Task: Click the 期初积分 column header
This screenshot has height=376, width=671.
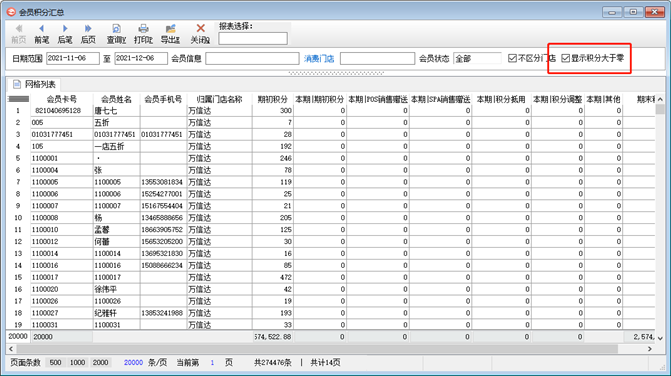Action: [273, 99]
